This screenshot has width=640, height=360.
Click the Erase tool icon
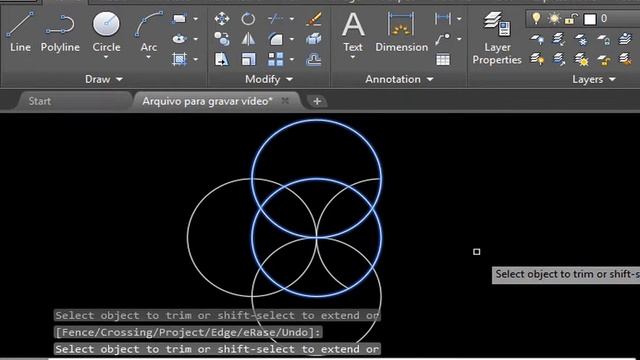pos(313,19)
